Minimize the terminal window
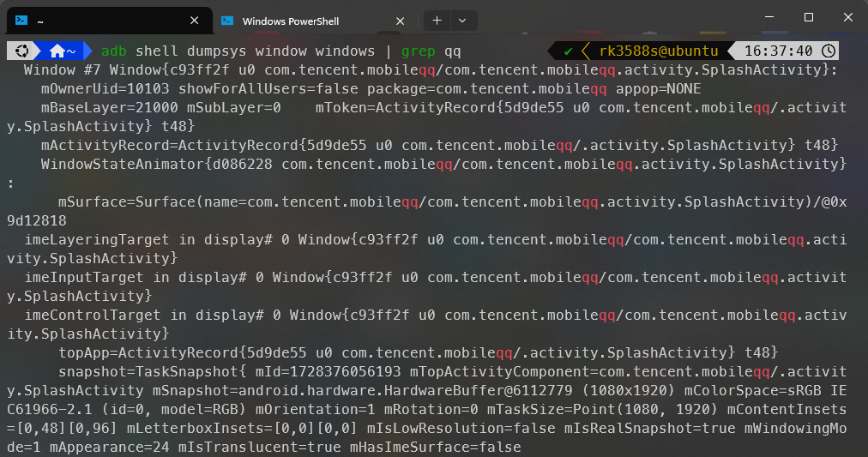The height and width of the screenshot is (457, 868). 769,17
